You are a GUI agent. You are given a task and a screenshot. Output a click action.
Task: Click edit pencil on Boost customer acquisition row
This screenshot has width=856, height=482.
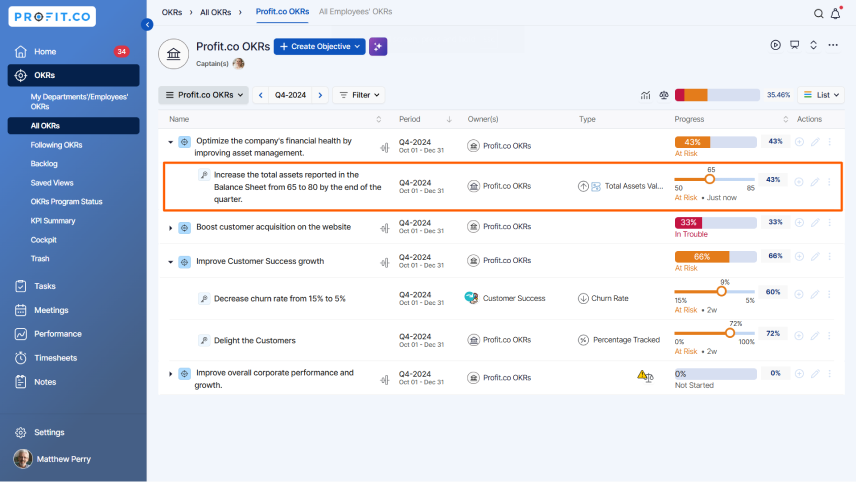click(815, 222)
